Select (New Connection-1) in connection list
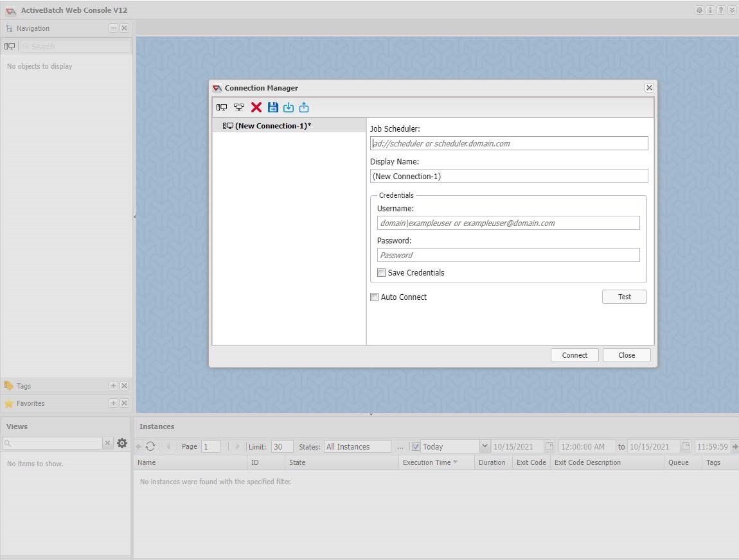Screen dimensions: 739x560 pos(272,126)
